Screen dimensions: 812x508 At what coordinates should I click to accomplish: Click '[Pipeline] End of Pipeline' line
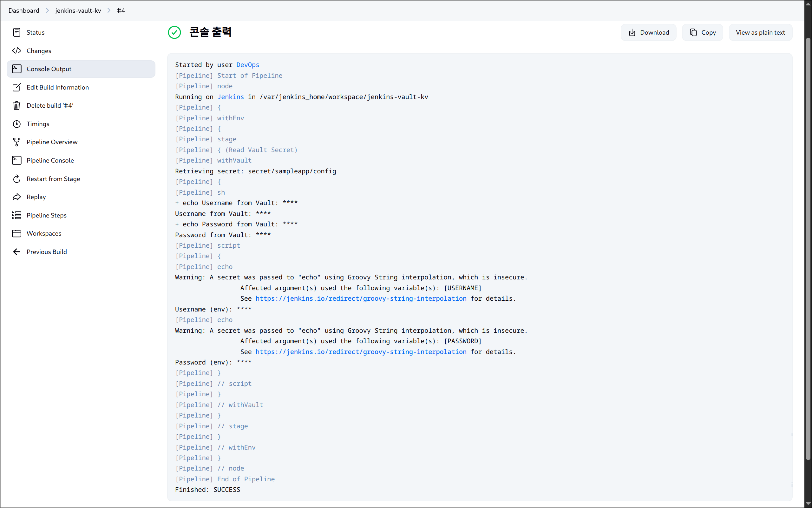(225, 479)
